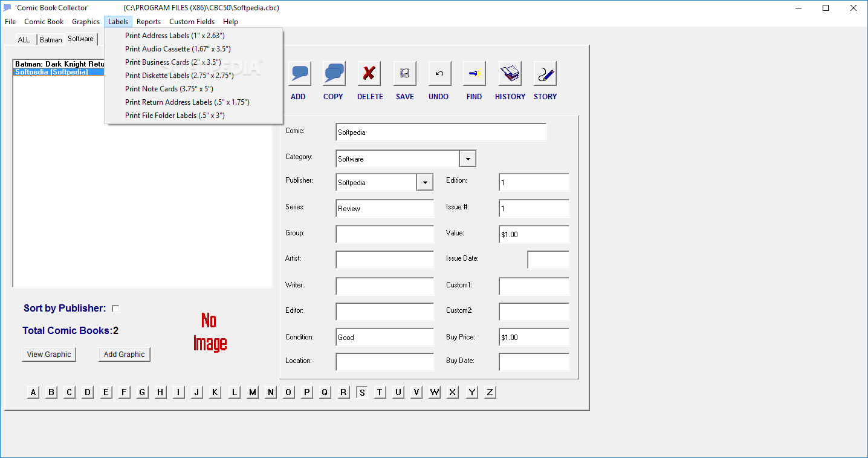Screen dimensions: 868x458
Task: Open the Help menu
Action: click(x=230, y=22)
